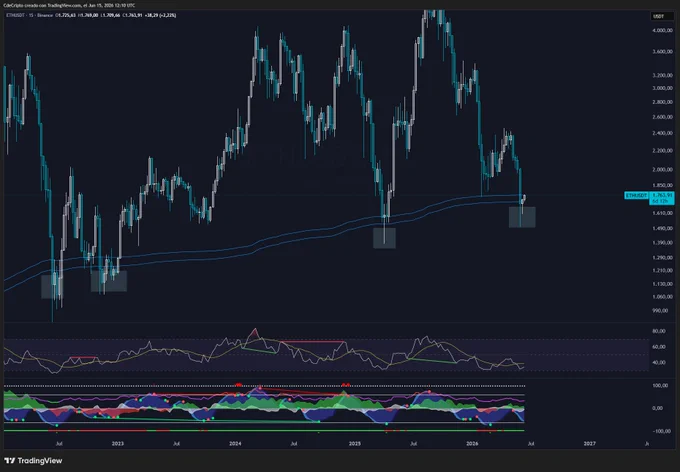
Task: Click the 1.060,00 price axis label
Action: coord(662,297)
